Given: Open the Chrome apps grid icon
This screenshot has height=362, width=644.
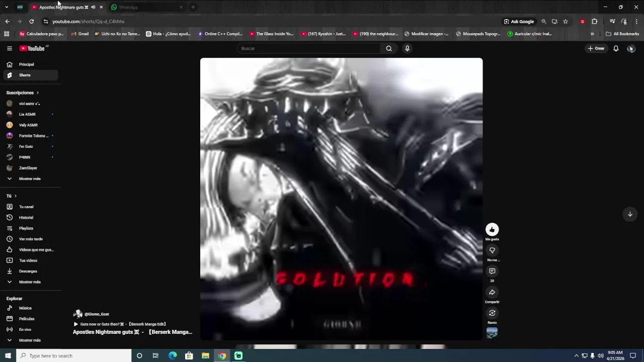Looking at the screenshot, I should click(7, 34).
